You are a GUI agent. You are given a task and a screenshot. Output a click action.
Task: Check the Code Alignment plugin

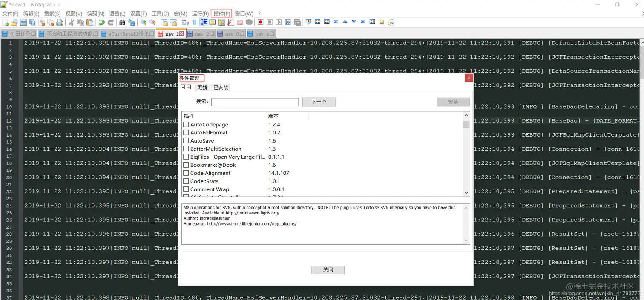pyautogui.click(x=186, y=173)
